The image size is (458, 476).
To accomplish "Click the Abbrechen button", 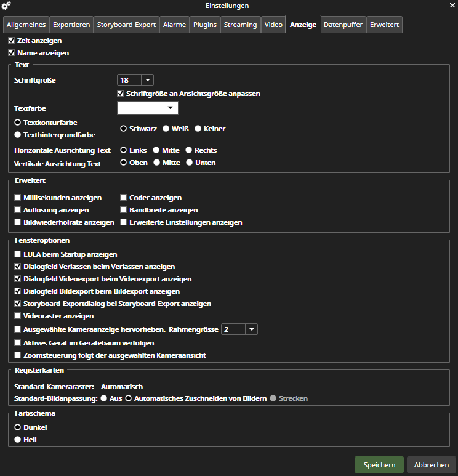I will pos(432,465).
